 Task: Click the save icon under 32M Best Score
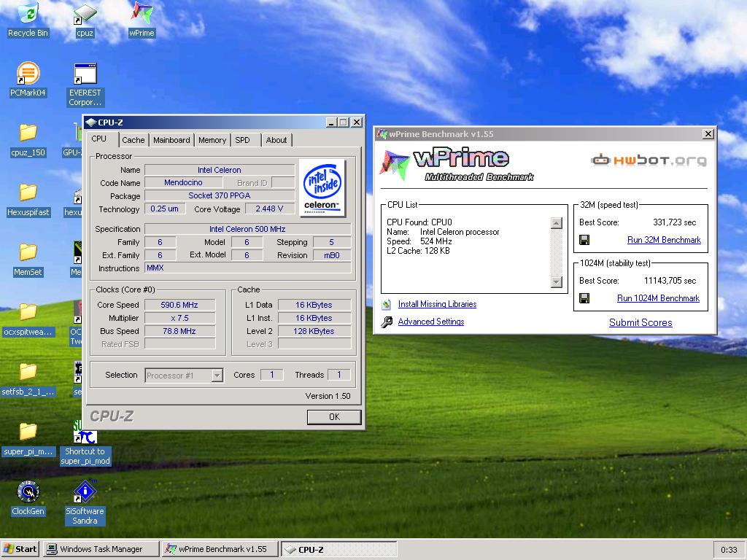click(x=584, y=240)
